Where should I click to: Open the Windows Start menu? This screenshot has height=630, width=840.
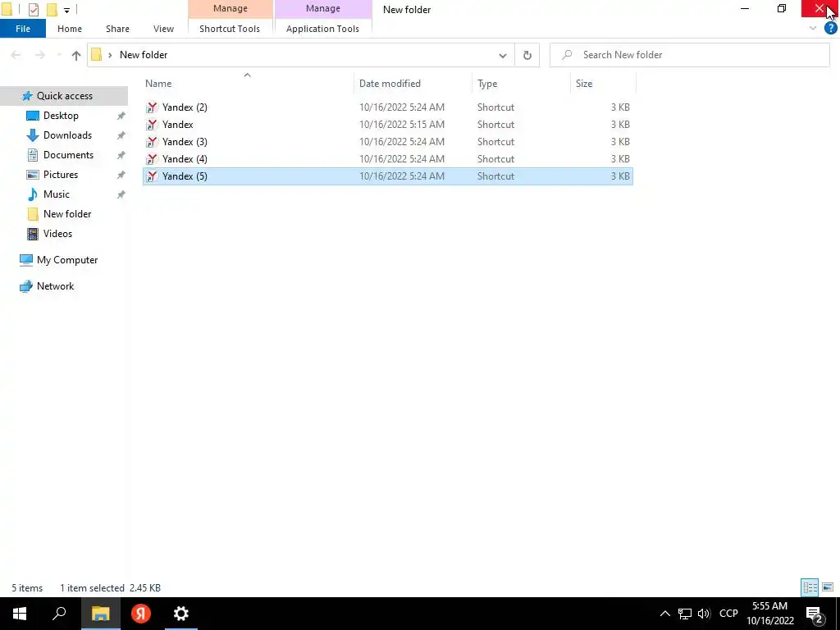(x=20, y=614)
